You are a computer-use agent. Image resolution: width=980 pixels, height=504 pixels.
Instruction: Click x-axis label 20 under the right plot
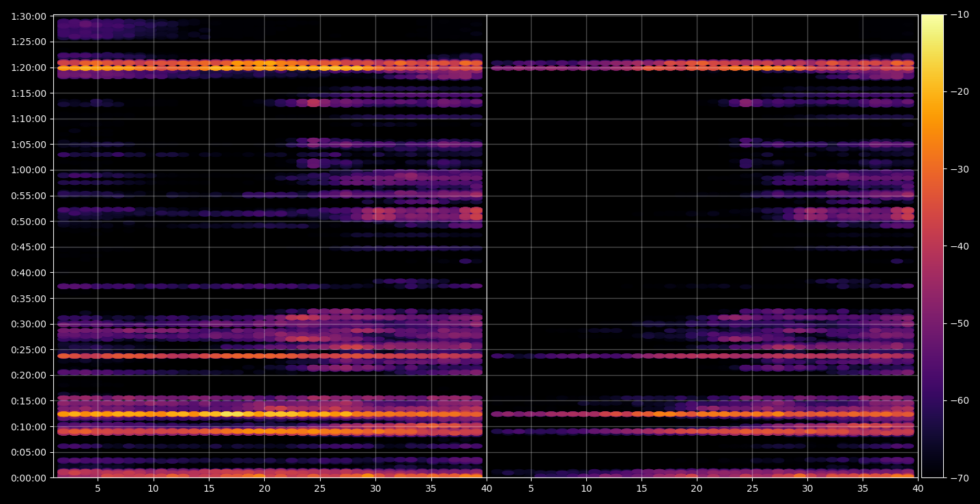click(697, 488)
